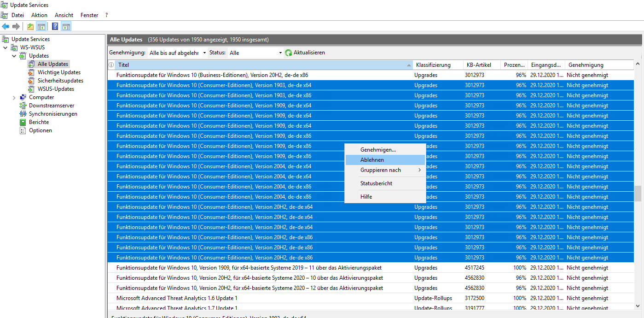This screenshot has height=318, width=644.
Task: Click the Titel column sort arrow
Action: 409,65
